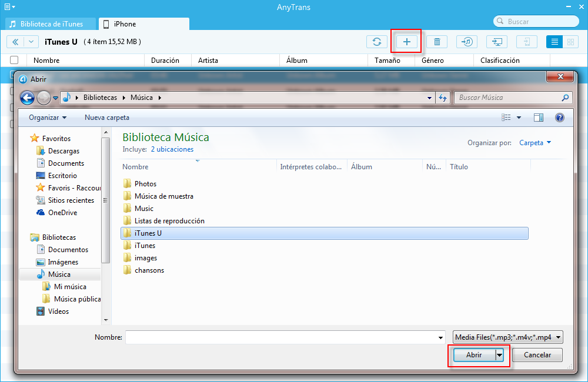Select the Music folder

tap(144, 209)
